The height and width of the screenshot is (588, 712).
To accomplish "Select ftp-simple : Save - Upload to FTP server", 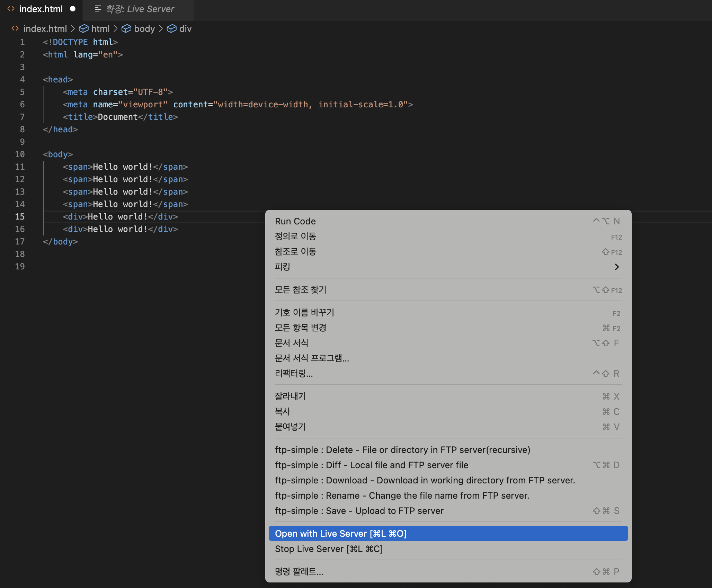I will [x=359, y=511].
